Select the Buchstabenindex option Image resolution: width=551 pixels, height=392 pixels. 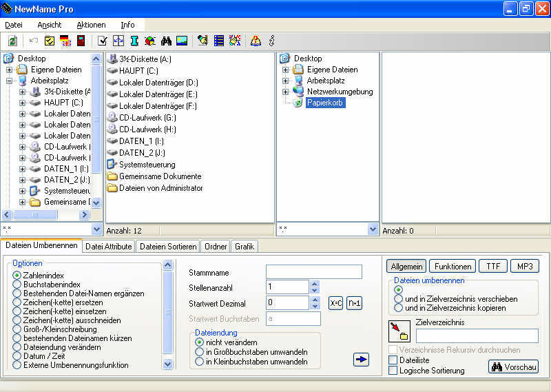pyautogui.click(x=17, y=284)
